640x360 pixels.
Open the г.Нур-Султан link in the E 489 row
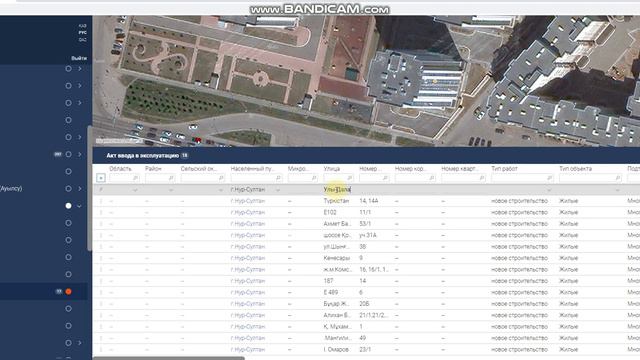click(248, 293)
